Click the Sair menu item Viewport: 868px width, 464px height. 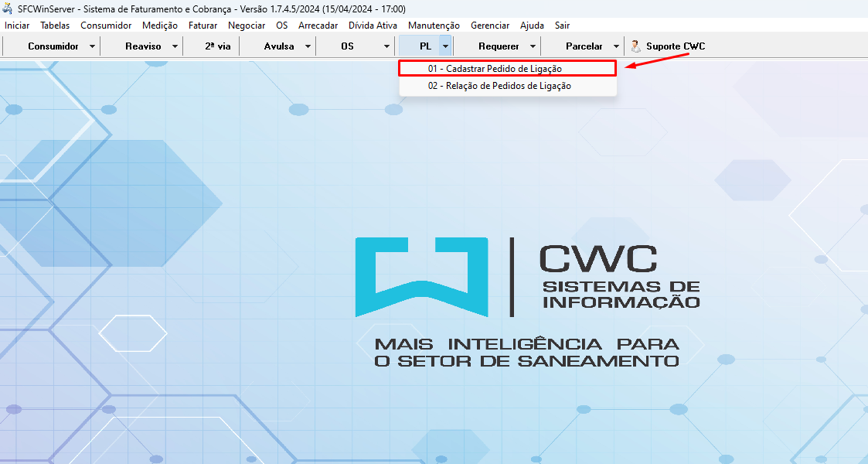point(562,26)
